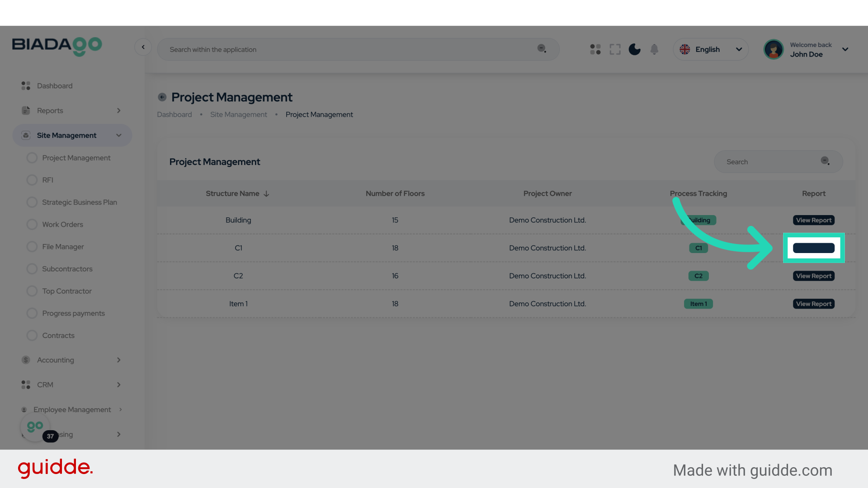Open the apps grid icon in header
The width and height of the screenshot is (868, 488).
click(595, 49)
